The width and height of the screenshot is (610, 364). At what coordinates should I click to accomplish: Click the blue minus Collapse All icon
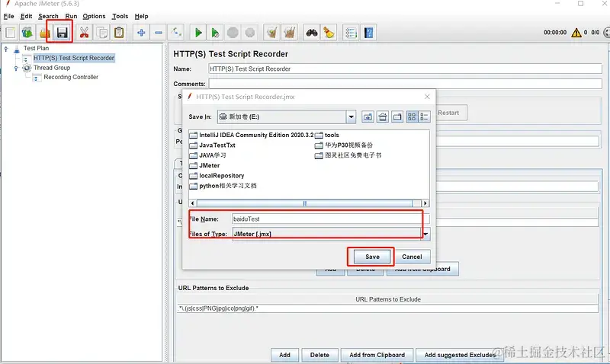159,33
